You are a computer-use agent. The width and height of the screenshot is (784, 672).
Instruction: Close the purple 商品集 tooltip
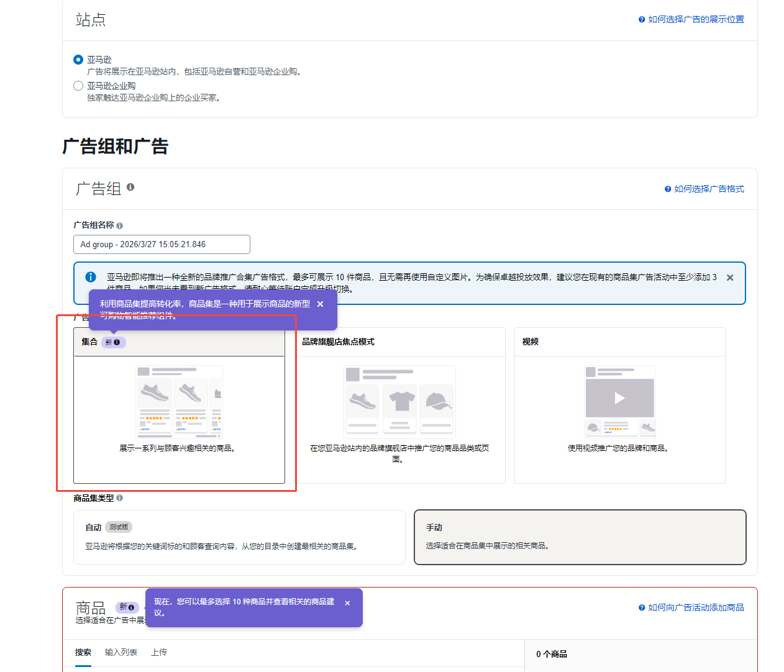coord(321,304)
